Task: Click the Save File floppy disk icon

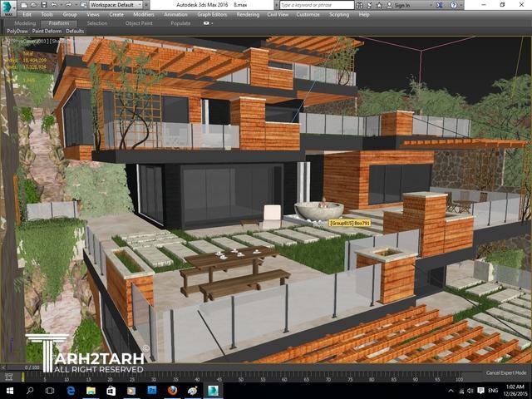Action: [x=43, y=5]
